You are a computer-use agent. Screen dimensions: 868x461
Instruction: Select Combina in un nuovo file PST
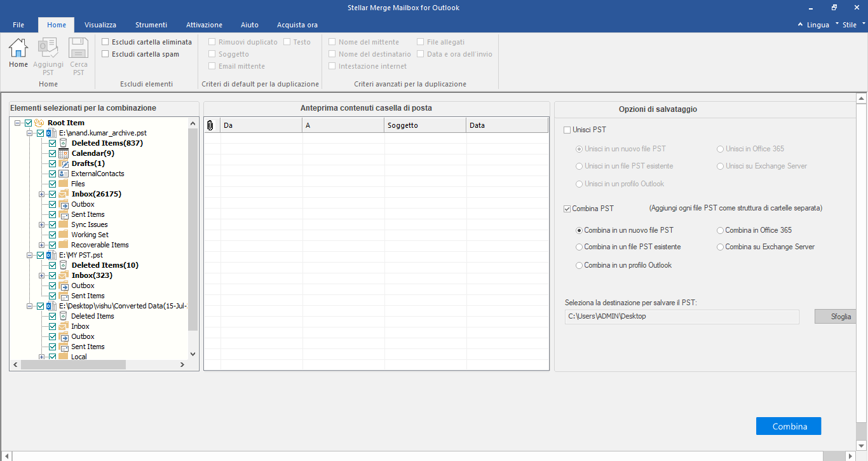(579, 230)
